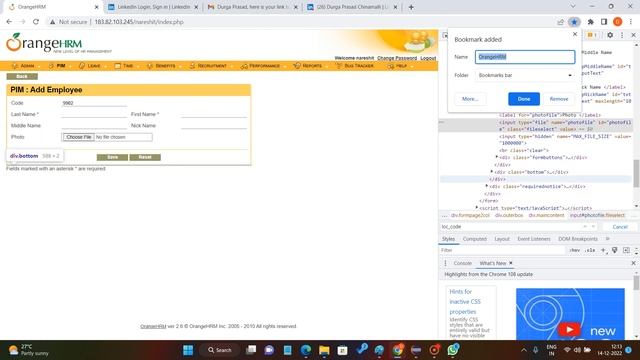Toggle computed styles sidebar icon
This screenshot has height=360, width=640.
(x=626, y=250)
